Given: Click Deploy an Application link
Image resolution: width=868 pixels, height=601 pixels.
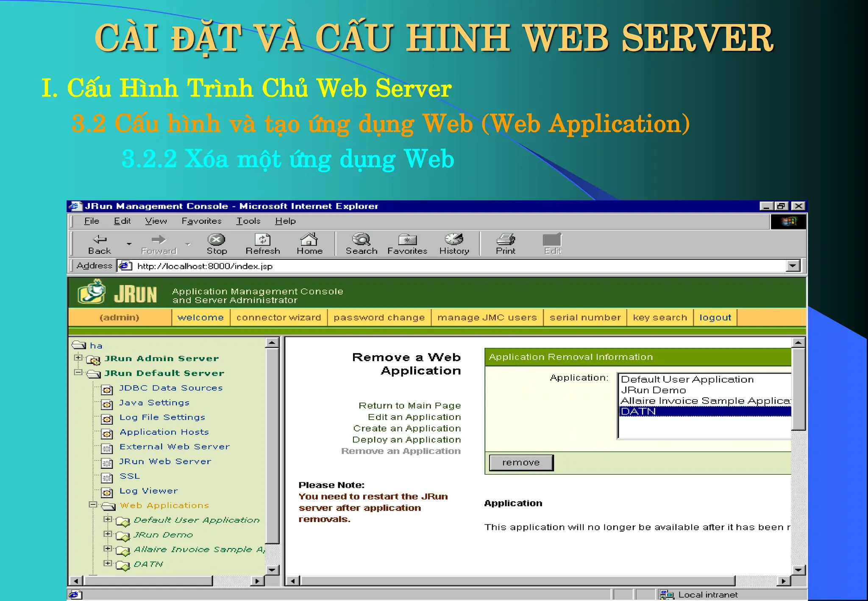Looking at the screenshot, I should pos(406,440).
